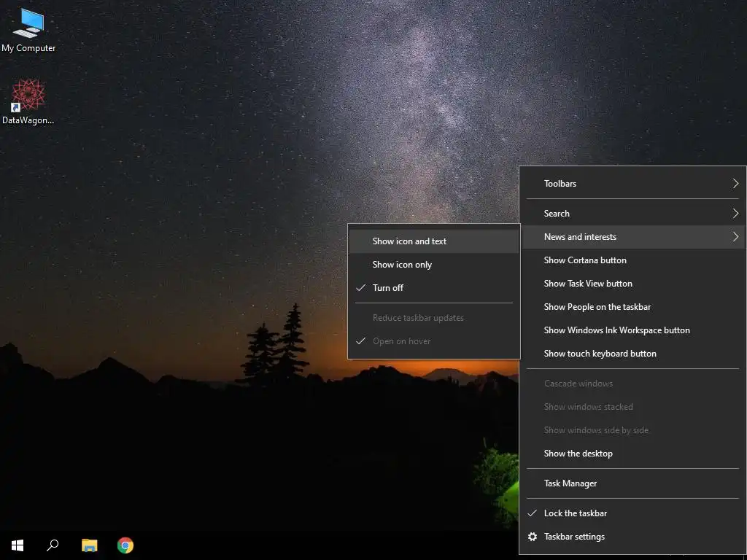Viewport: 747px width, 560px height.
Task: Open Task Manager from context menu
Action: pos(632,483)
